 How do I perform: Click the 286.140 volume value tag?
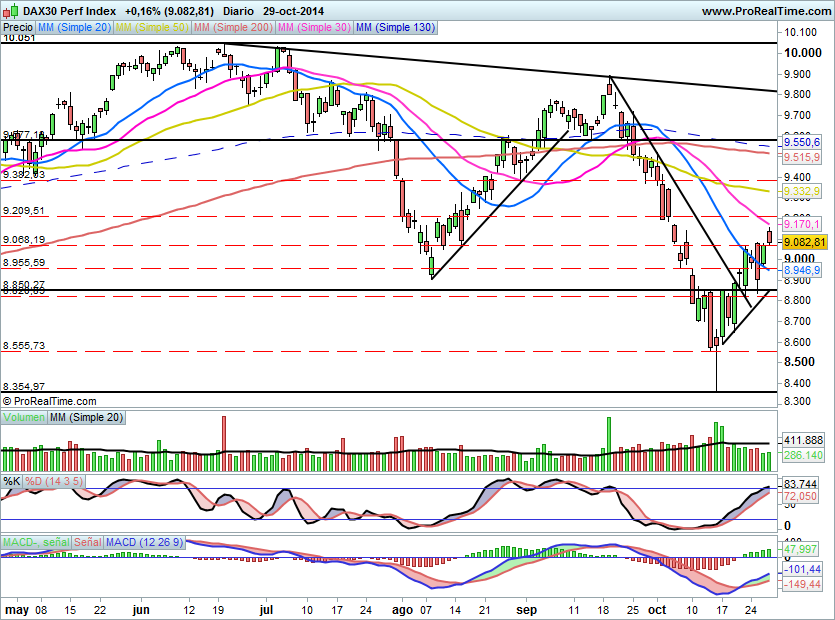(x=803, y=455)
